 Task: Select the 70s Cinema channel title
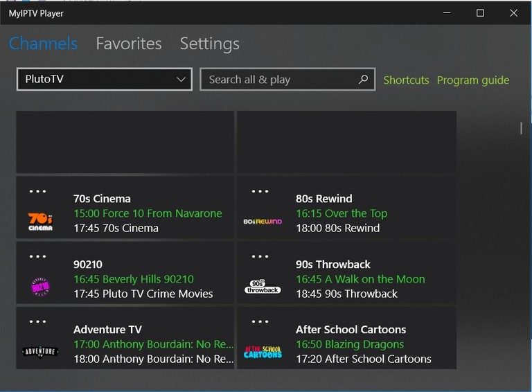(102, 199)
